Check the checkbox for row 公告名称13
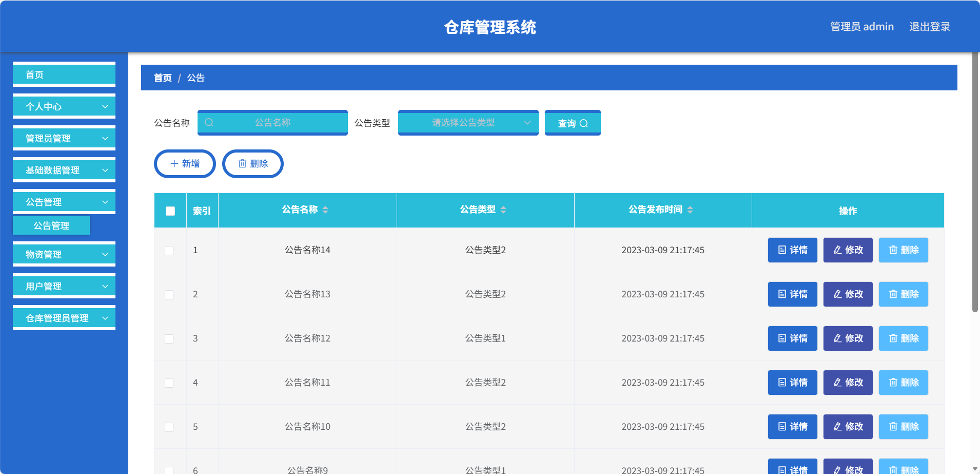The height and width of the screenshot is (474, 980). [169, 295]
